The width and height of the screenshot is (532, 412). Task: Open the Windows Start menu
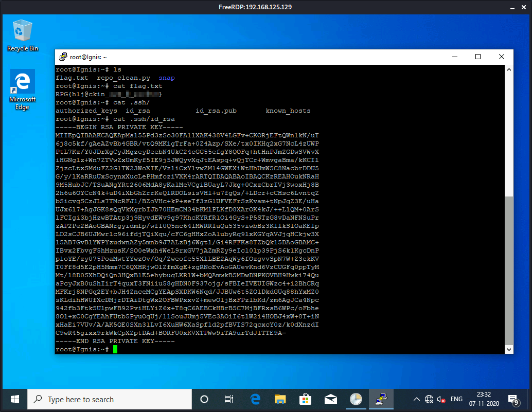14,399
